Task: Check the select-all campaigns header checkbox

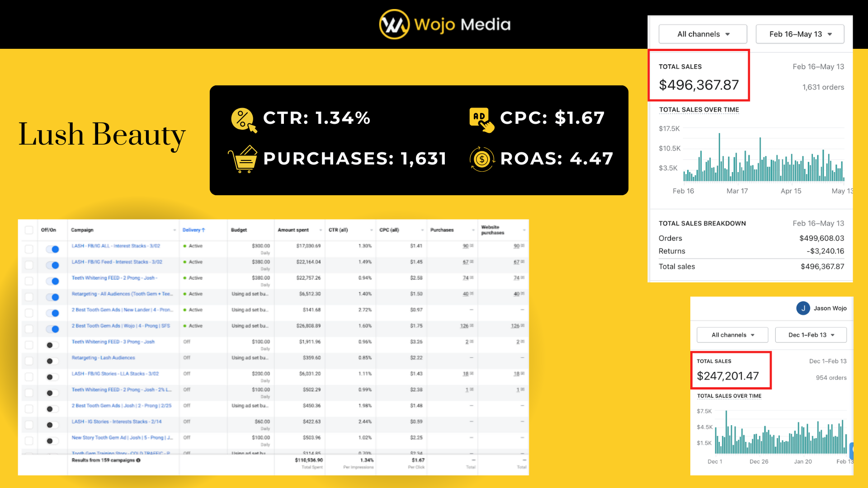Action: (x=29, y=230)
